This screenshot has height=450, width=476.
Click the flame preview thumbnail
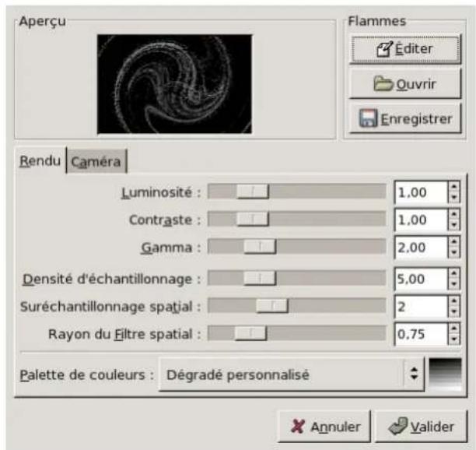[174, 84]
